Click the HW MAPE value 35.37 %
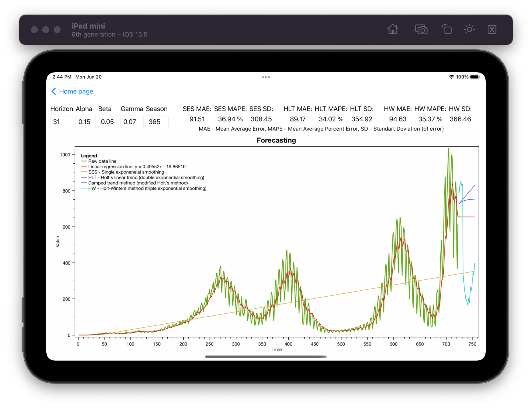The image size is (532, 412). click(x=430, y=119)
